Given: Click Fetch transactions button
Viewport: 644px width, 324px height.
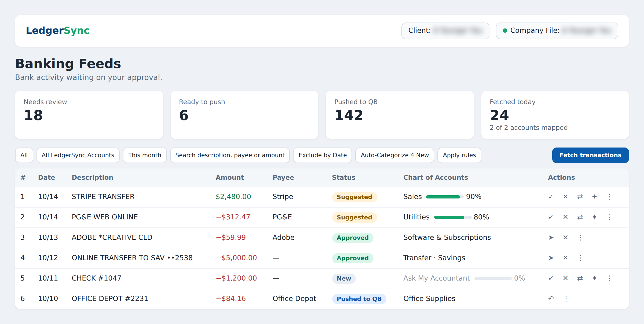Looking at the screenshot, I should tap(590, 155).
